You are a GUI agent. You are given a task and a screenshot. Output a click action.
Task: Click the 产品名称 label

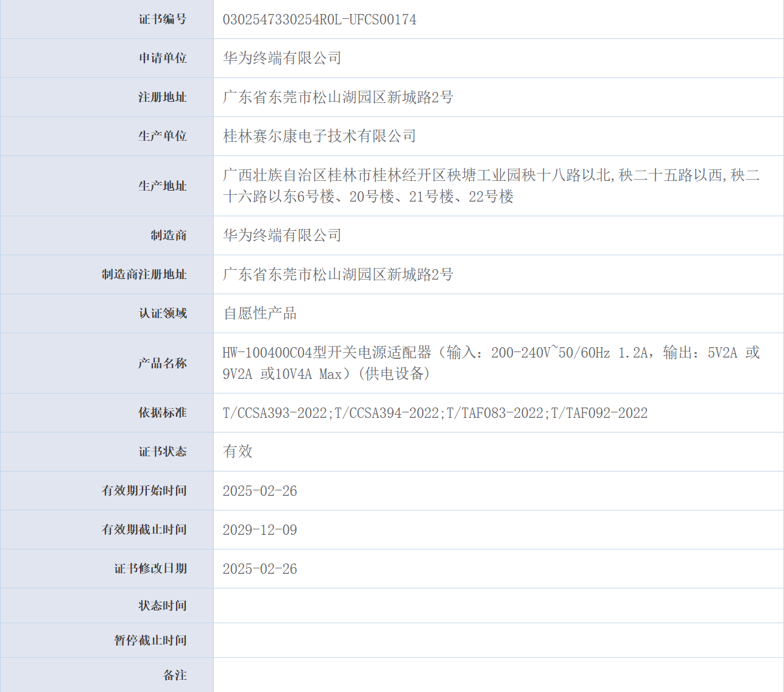click(x=163, y=363)
